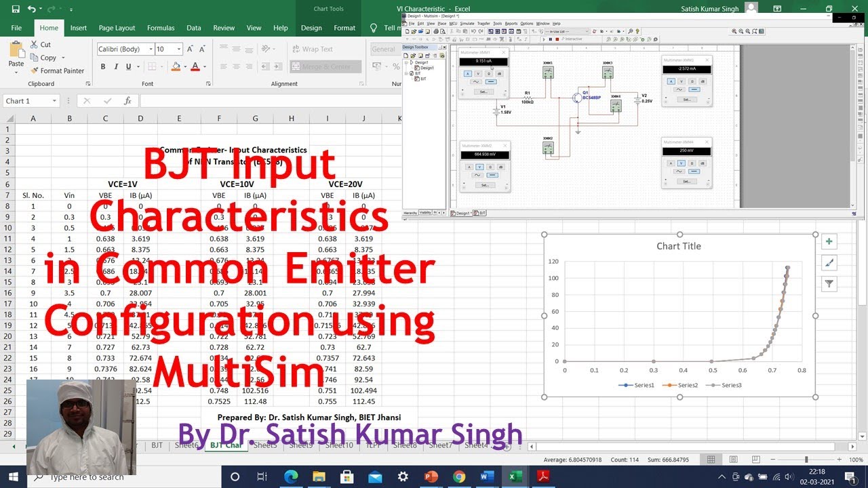The image size is (868, 488).
Task: Select transistor Q1 BC548BP on the schematic
Action: tap(577, 98)
